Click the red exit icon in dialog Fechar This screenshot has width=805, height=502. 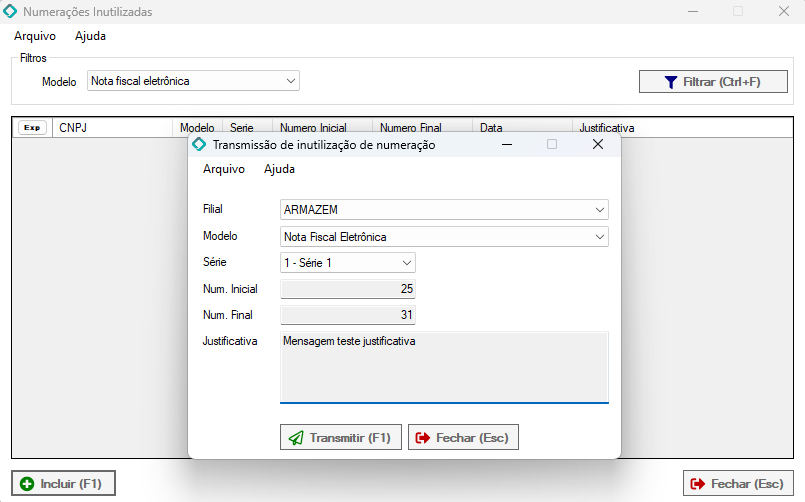click(x=423, y=438)
